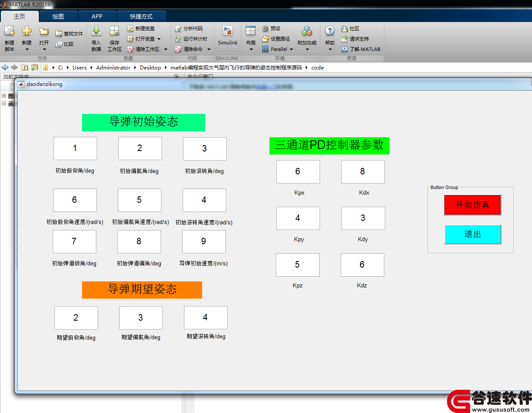Expand the 帮助 (Help) dropdown arrow

(330, 50)
